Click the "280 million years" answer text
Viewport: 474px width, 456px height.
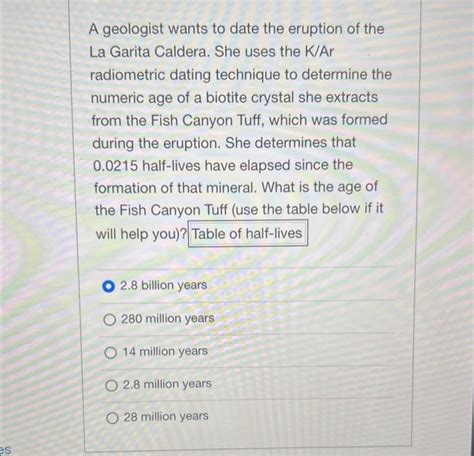tap(168, 318)
